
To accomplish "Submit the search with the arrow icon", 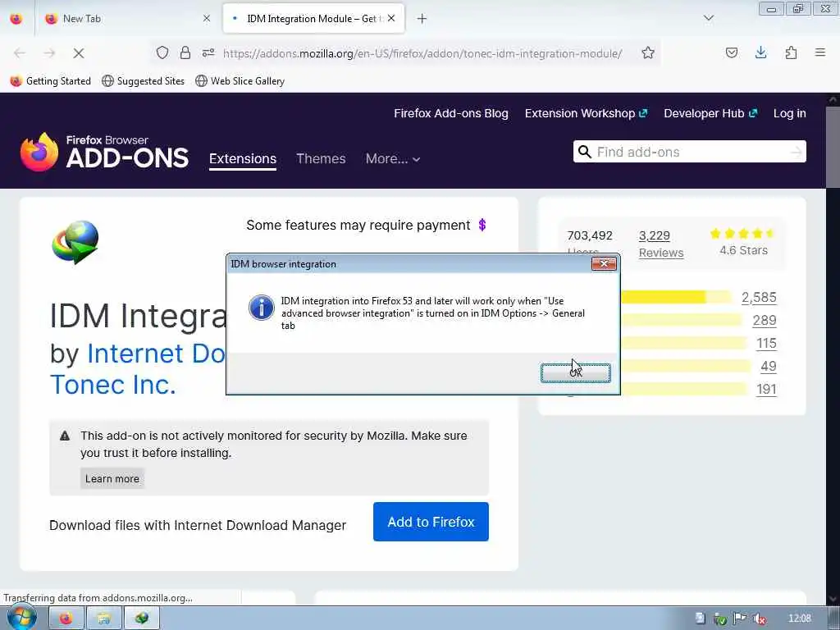I will click(797, 152).
